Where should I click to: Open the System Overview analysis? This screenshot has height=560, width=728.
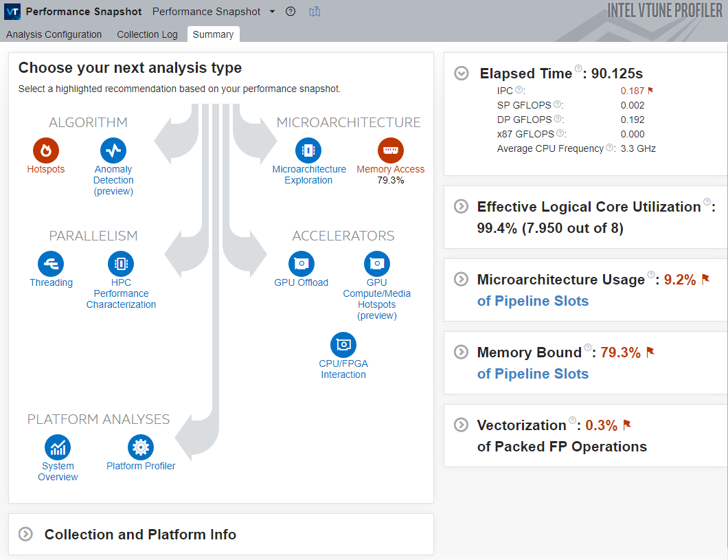[x=58, y=447]
